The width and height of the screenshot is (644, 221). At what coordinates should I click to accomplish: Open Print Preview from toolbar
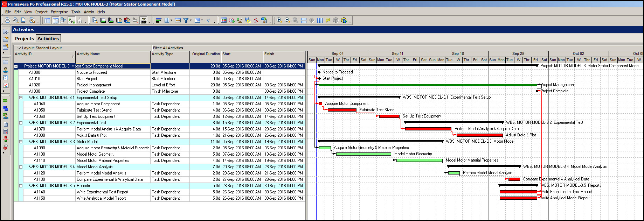pyautogui.click(x=15, y=20)
